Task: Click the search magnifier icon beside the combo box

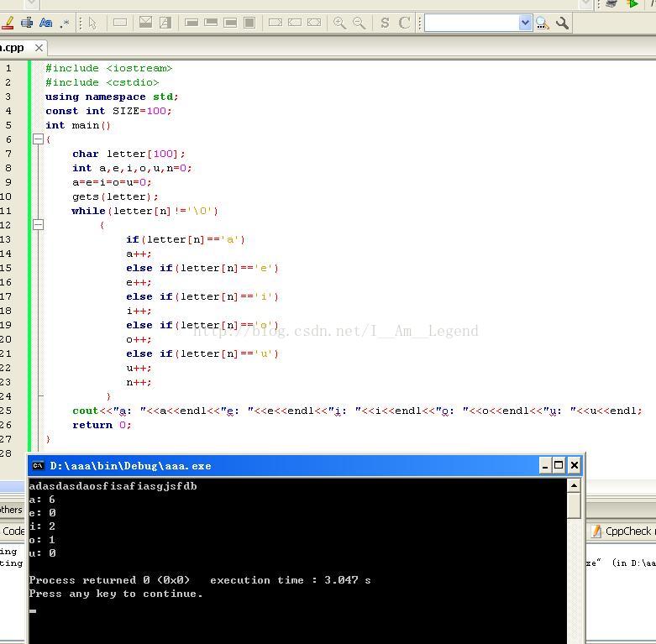Action: tap(543, 23)
